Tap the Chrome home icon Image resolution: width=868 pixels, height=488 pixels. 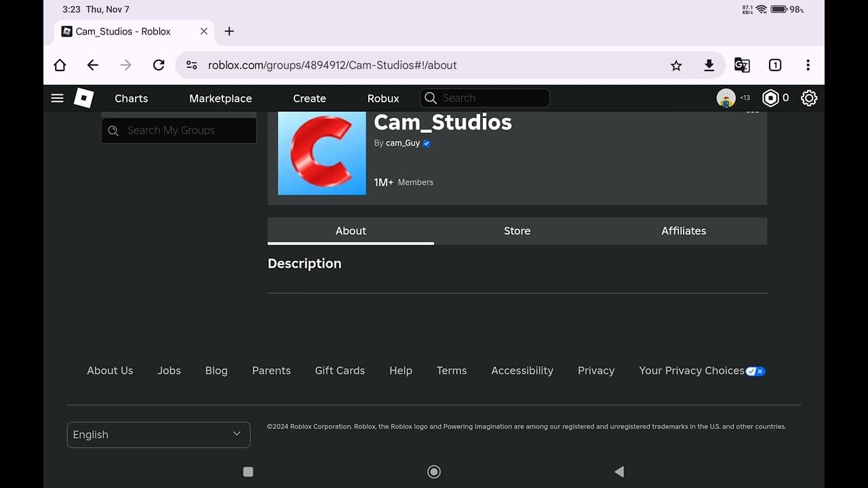pyautogui.click(x=60, y=65)
